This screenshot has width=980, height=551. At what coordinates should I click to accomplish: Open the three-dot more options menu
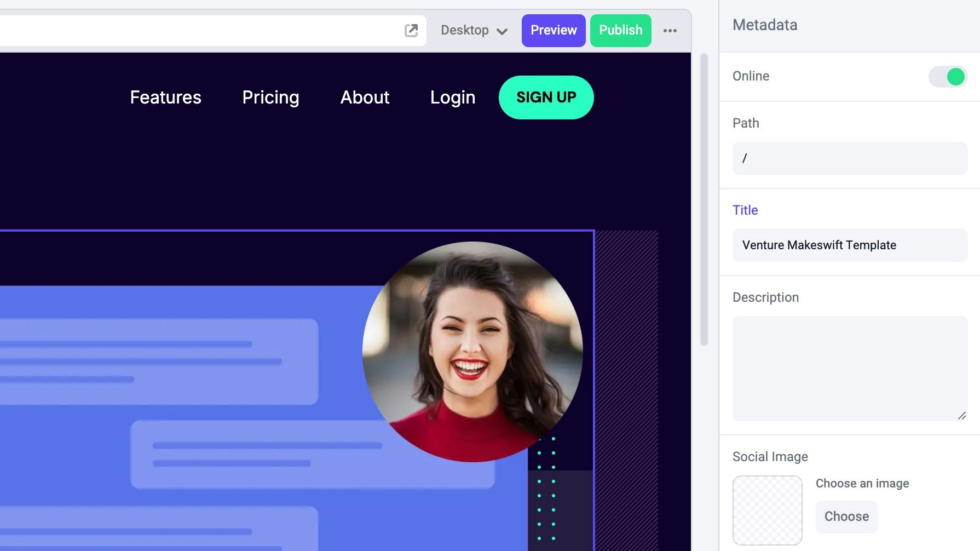click(670, 31)
